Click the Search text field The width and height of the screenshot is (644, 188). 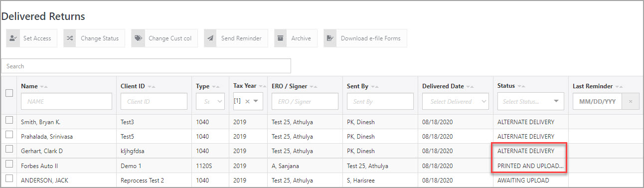pos(146,66)
